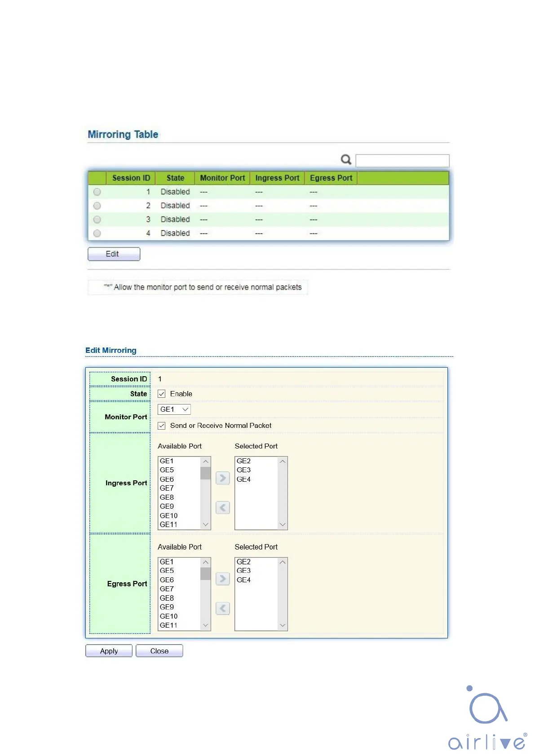Click Ingress Port add arrow button
The width and height of the screenshot is (535, 756).
(222, 478)
